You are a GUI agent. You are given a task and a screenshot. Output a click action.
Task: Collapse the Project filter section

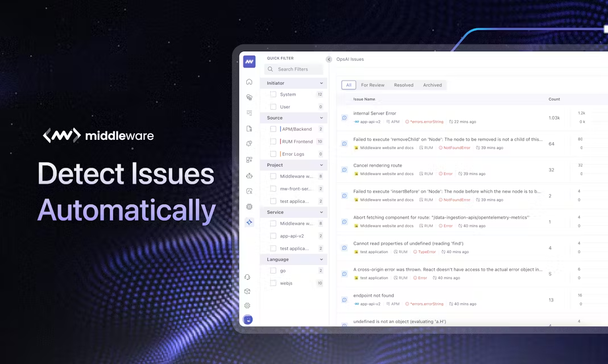[x=321, y=165]
